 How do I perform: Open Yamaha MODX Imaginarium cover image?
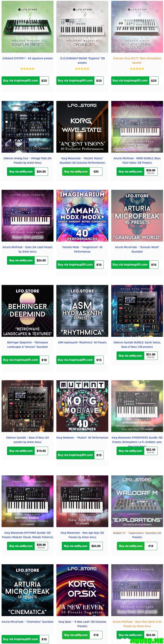click(x=82, y=216)
